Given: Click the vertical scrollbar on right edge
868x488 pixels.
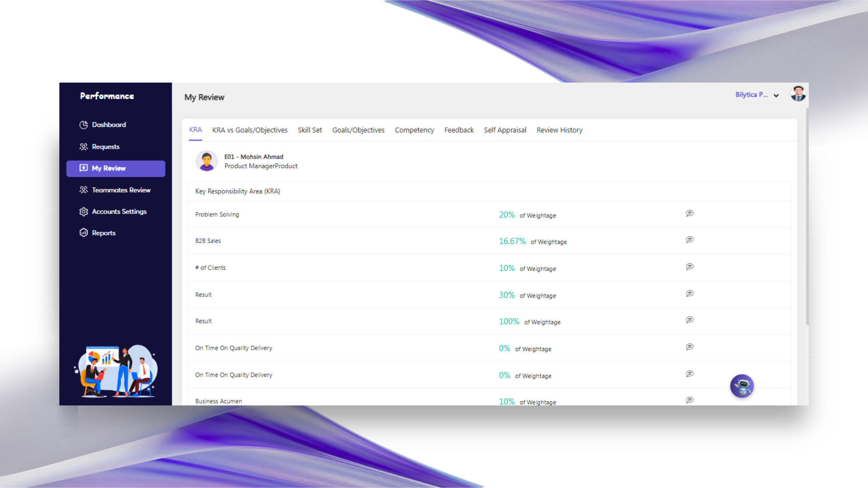Looking at the screenshot, I should 807,217.
